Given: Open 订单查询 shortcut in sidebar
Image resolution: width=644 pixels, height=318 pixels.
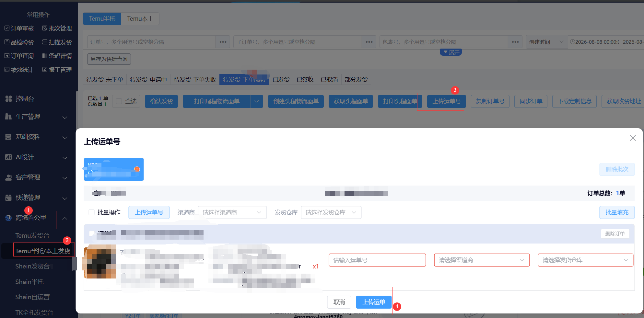Looking at the screenshot, I should (x=19, y=56).
